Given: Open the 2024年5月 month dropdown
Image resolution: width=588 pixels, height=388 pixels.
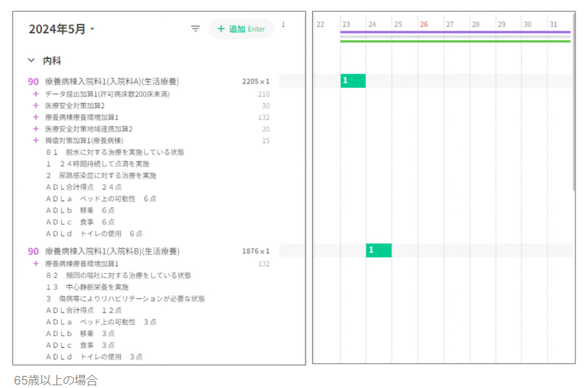Looking at the screenshot, I should tap(62, 29).
